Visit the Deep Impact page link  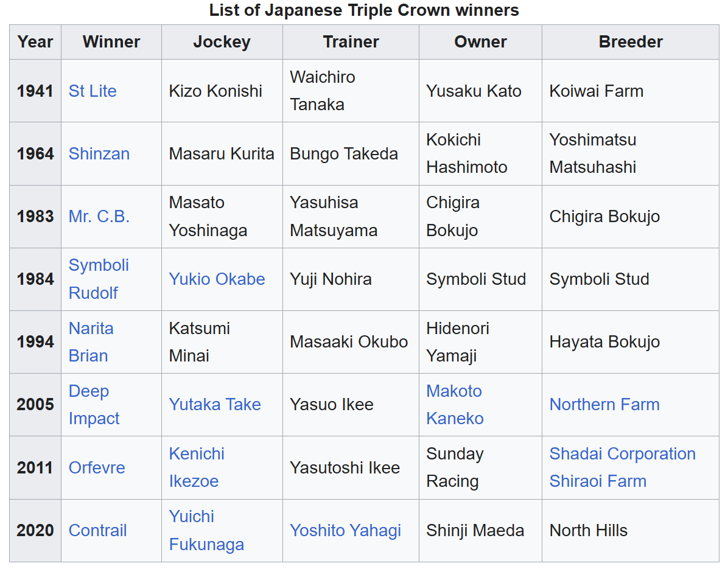pos(94,405)
